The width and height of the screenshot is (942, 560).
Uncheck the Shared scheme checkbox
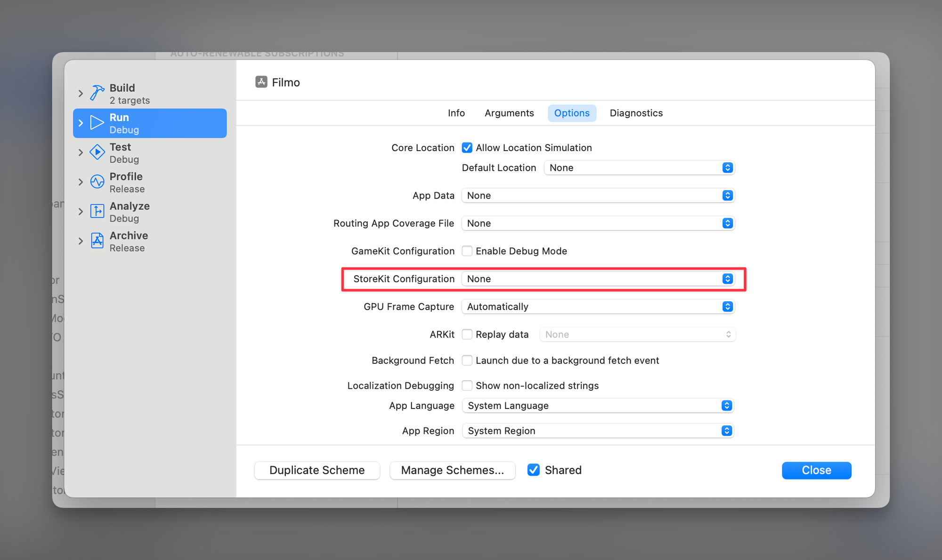point(533,470)
